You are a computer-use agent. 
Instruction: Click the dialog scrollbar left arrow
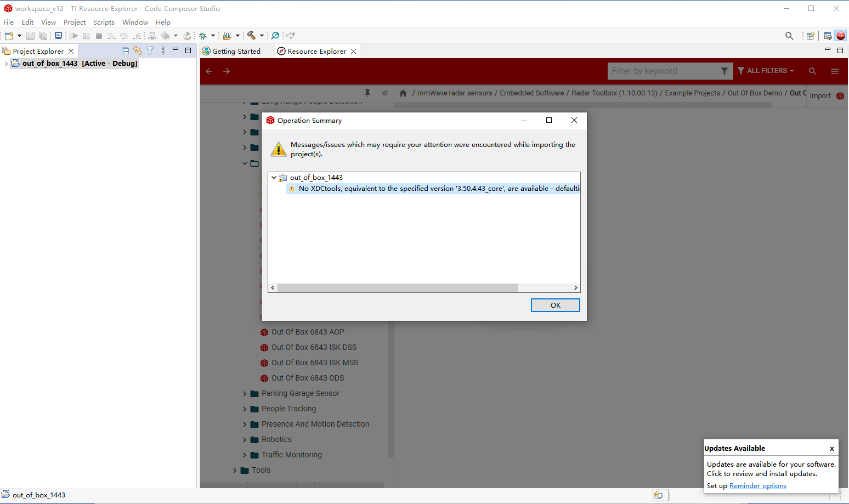(x=273, y=288)
